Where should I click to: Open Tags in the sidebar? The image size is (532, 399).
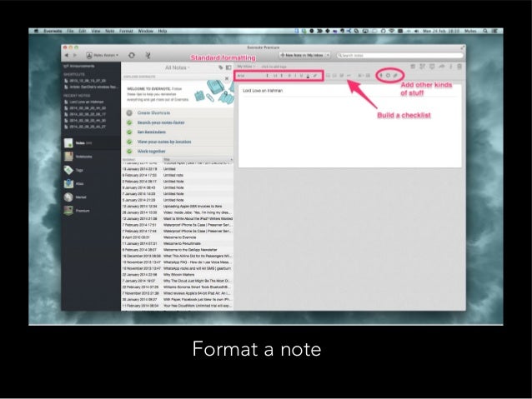tap(91, 170)
